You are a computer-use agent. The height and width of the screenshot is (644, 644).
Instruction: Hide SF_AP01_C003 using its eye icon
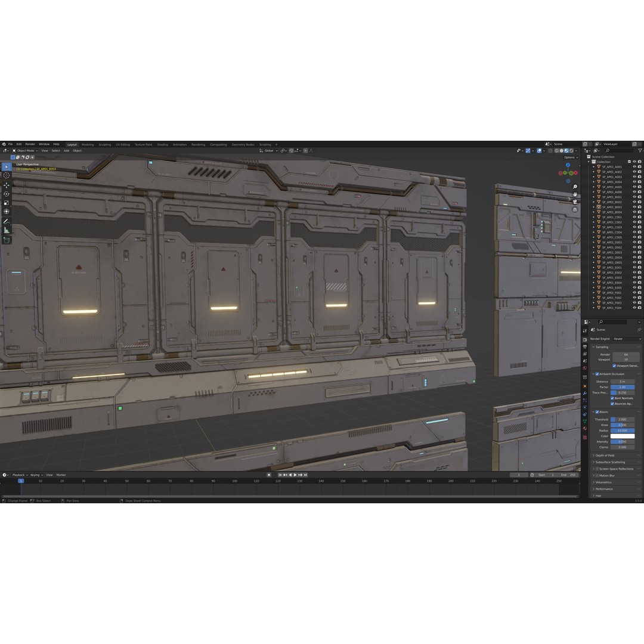tap(634, 227)
